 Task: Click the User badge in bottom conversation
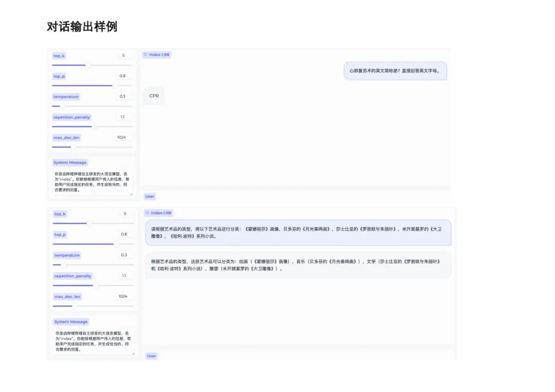[151, 356]
